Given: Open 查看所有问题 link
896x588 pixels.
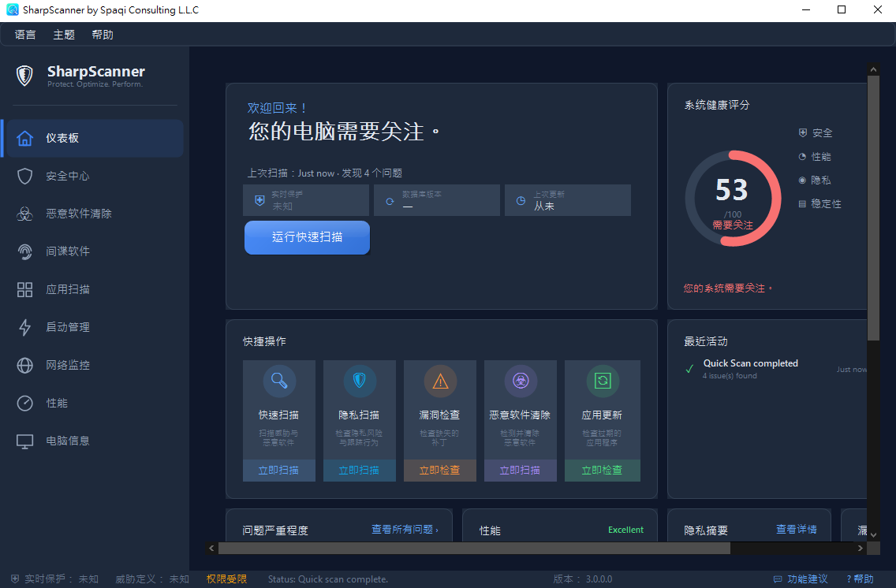Looking at the screenshot, I should click(x=405, y=530).
